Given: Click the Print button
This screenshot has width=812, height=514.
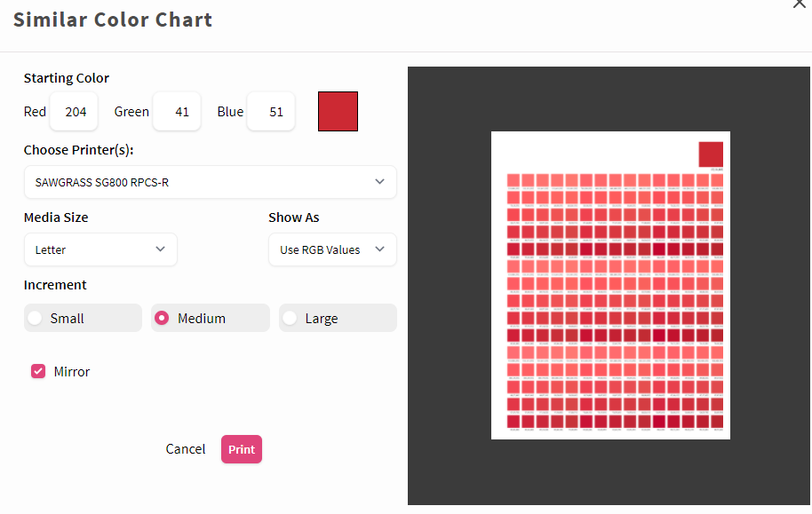Looking at the screenshot, I should 241,449.
